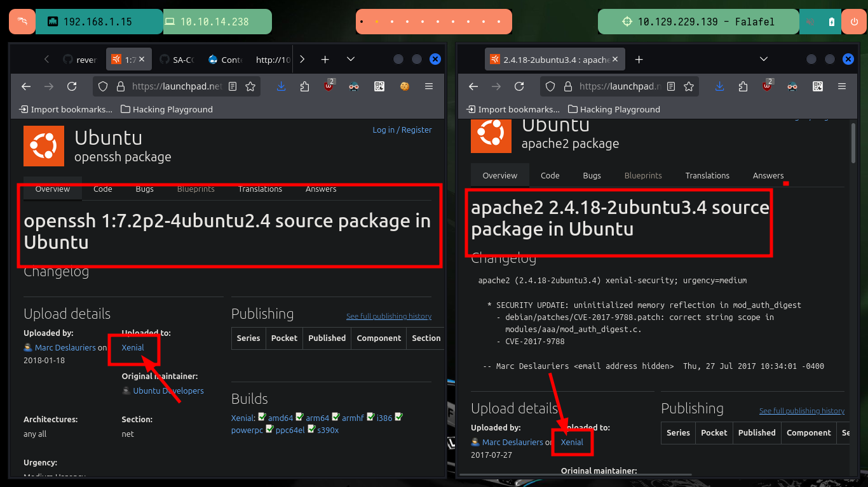Click the reload icon in the openssh window
Image resolution: width=868 pixels, height=487 pixels.
[x=72, y=86]
